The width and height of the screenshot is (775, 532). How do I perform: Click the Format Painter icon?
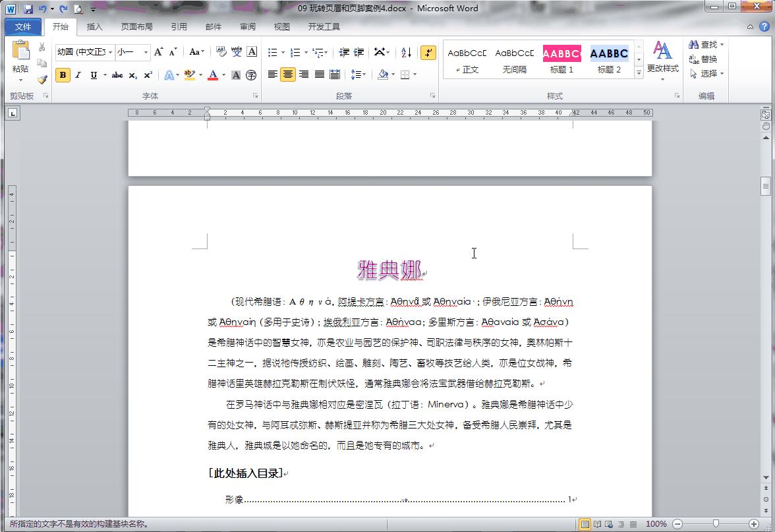(x=41, y=80)
